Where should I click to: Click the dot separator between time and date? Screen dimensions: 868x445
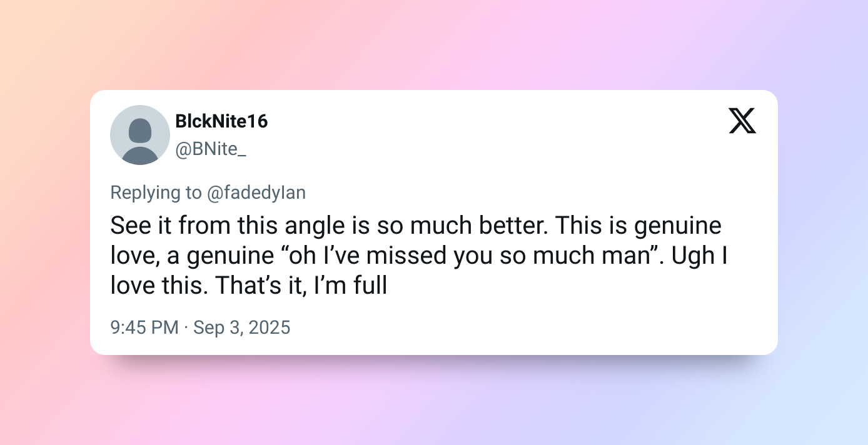186,327
